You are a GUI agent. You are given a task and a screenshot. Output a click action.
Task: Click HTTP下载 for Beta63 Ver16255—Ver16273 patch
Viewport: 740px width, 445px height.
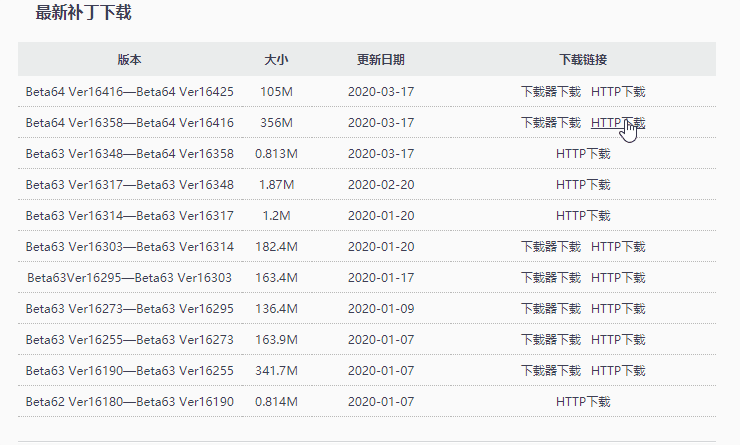coord(617,340)
